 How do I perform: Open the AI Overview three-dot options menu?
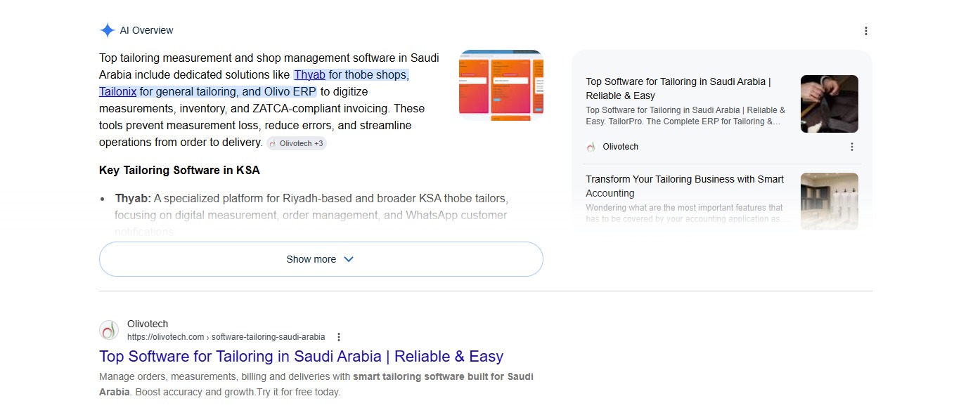click(865, 31)
